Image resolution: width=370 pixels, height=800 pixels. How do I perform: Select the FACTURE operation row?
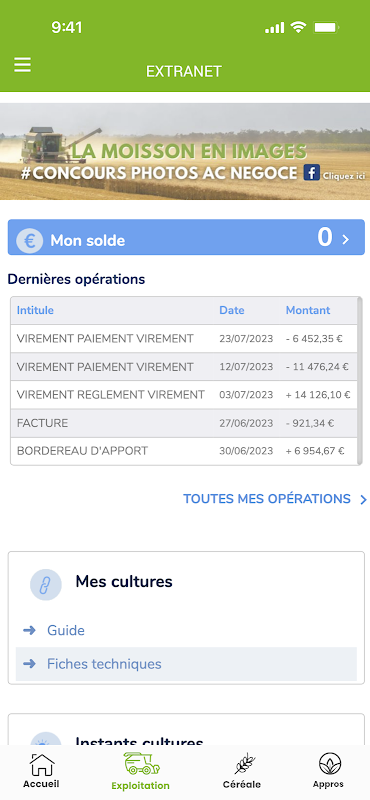(184, 423)
